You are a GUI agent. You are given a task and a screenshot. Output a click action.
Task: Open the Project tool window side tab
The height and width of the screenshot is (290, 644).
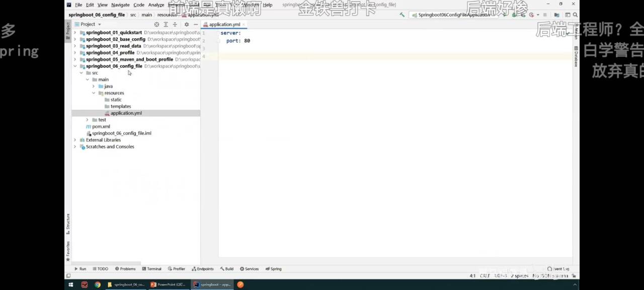(68, 31)
